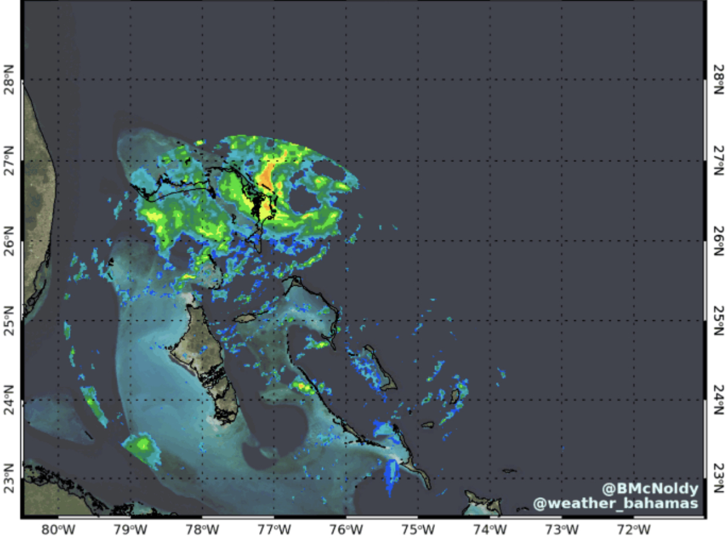
Task: Click the 23°N label on right axis
Action: pyautogui.click(x=719, y=478)
